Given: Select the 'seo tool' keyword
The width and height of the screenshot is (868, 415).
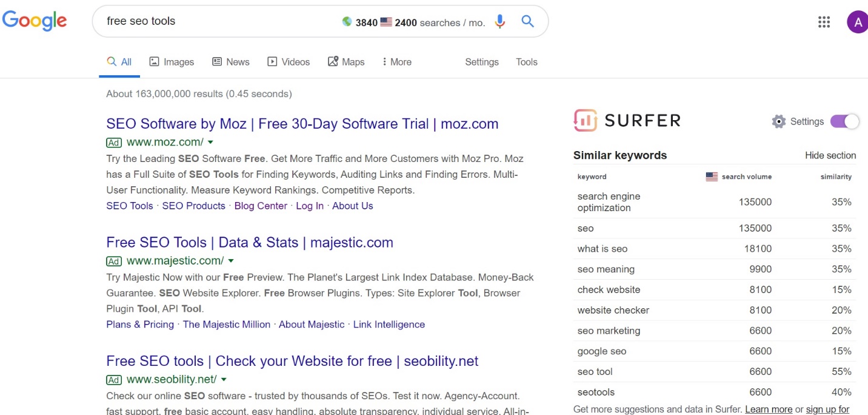Looking at the screenshot, I should 595,372.
